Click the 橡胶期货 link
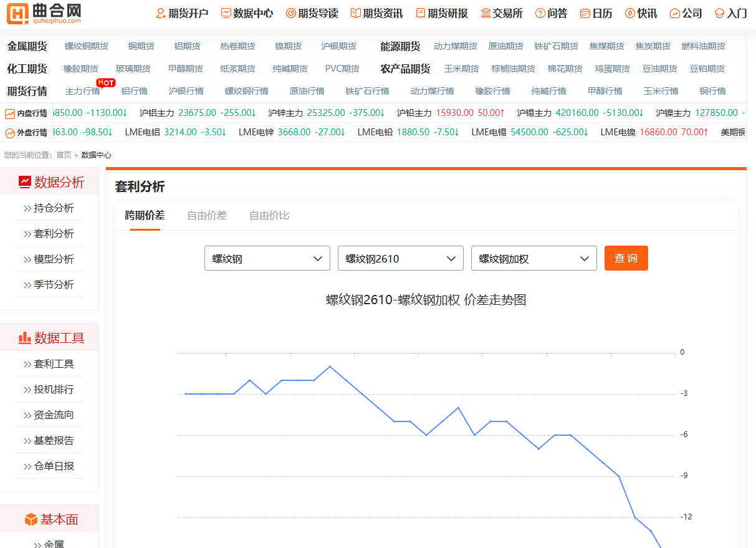Image resolution: width=756 pixels, height=548 pixels. [x=81, y=69]
